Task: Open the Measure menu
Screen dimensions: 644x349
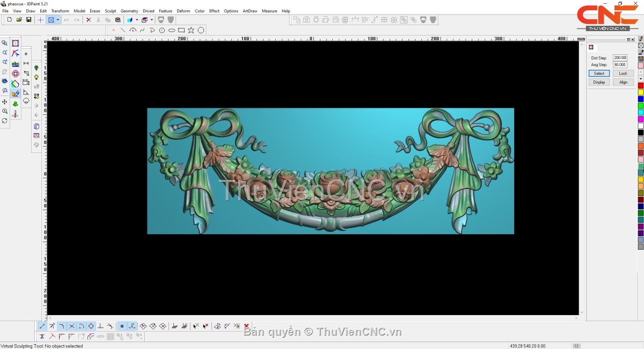Action: [269, 11]
